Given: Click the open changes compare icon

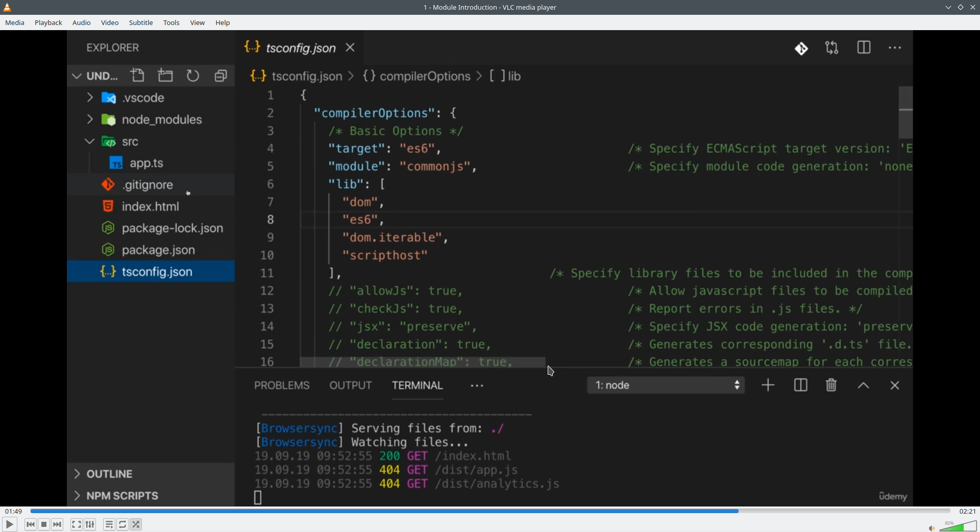Looking at the screenshot, I should pyautogui.click(x=832, y=48).
